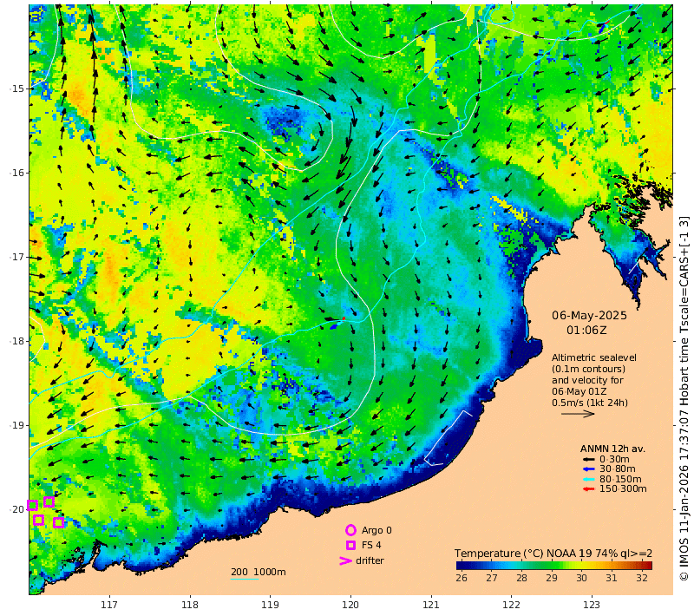Click the '200 1000m' isobath label
Screen dimensions: 694x616
click(258, 572)
